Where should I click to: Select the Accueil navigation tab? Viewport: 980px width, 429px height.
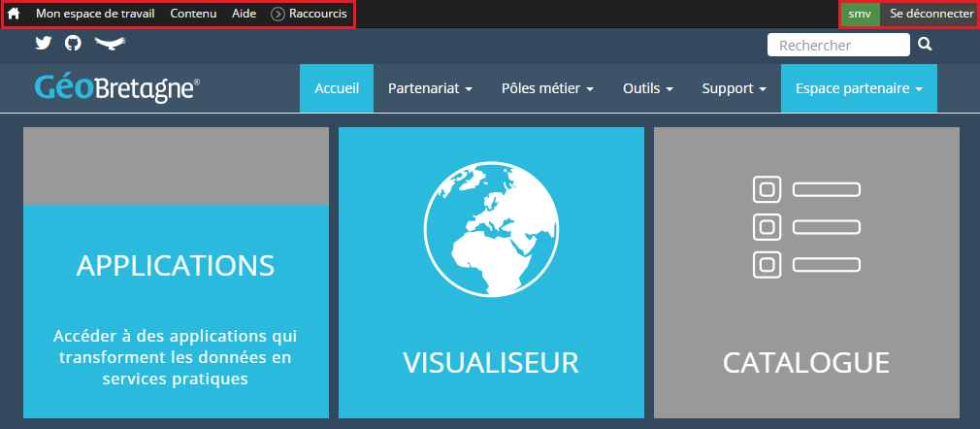[337, 88]
